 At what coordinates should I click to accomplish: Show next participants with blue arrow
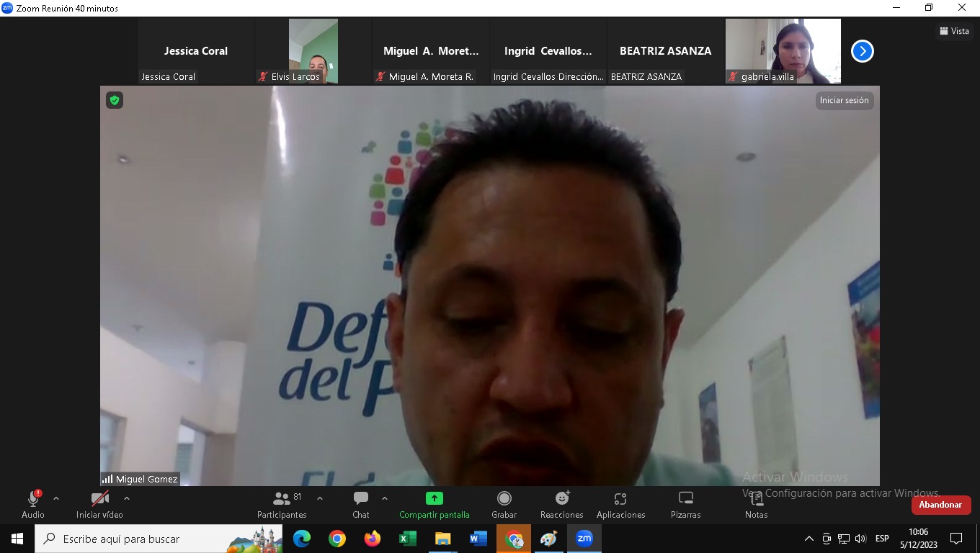(862, 51)
